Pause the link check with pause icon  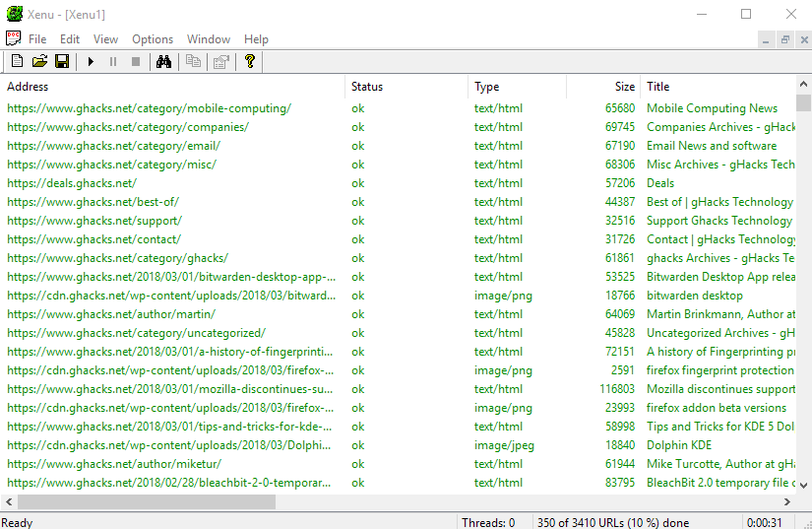(113, 62)
